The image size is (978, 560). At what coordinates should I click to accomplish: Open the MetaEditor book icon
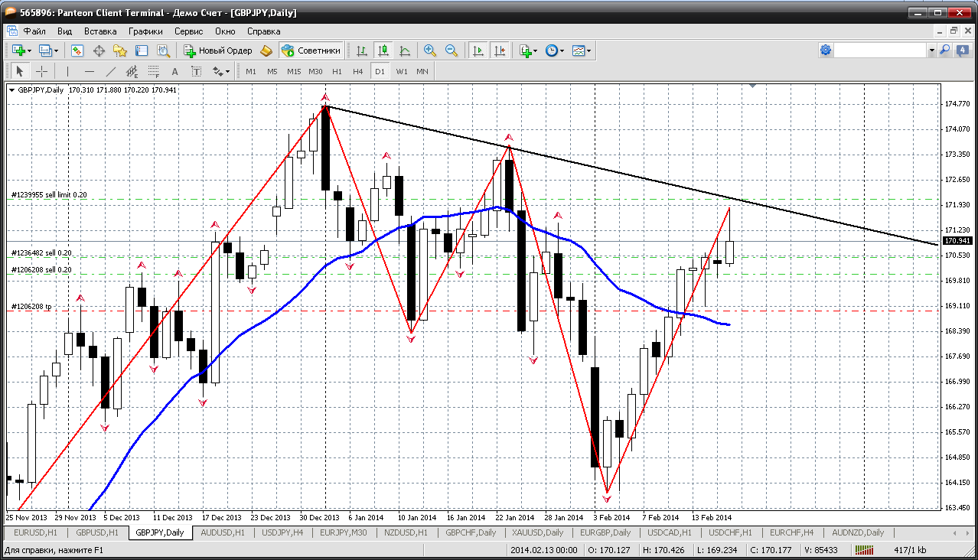[x=266, y=50]
